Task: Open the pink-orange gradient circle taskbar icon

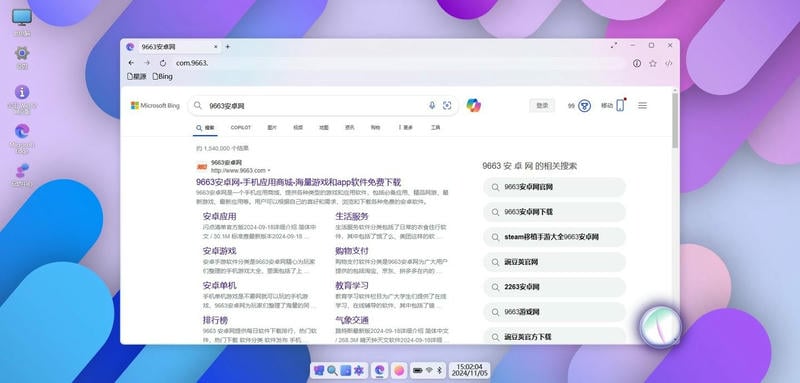Action: coord(399,371)
